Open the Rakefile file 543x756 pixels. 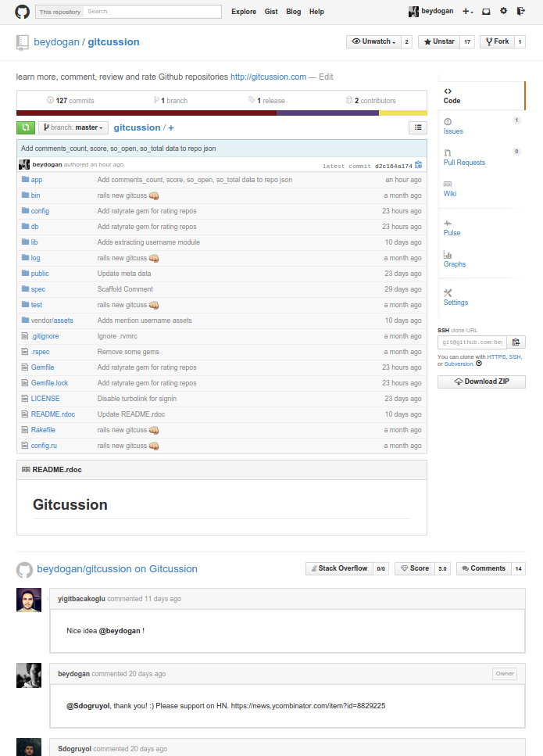(44, 430)
